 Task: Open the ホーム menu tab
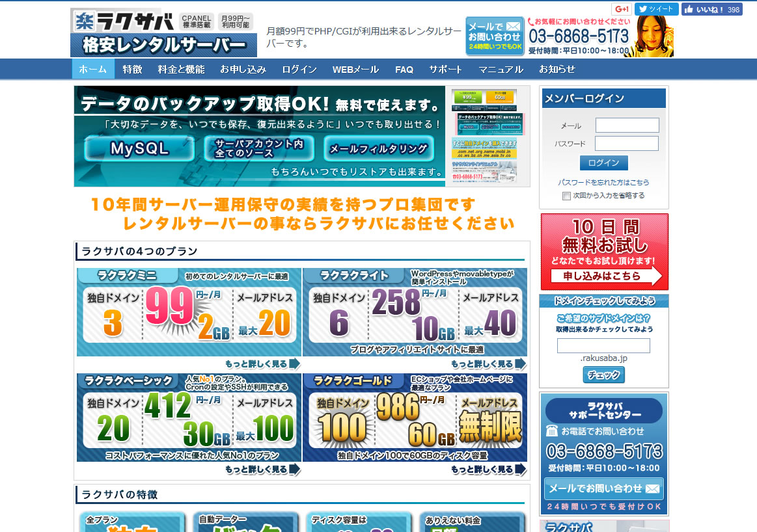(92, 69)
